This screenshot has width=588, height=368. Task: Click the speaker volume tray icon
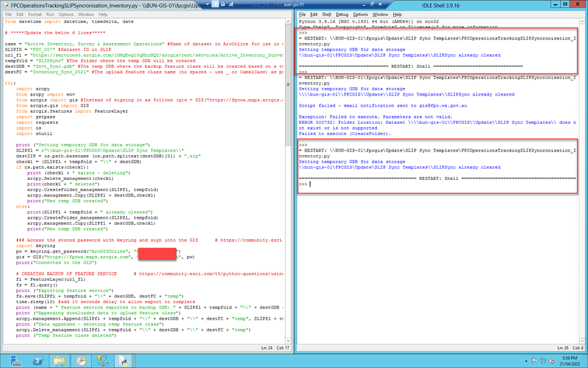point(551,362)
